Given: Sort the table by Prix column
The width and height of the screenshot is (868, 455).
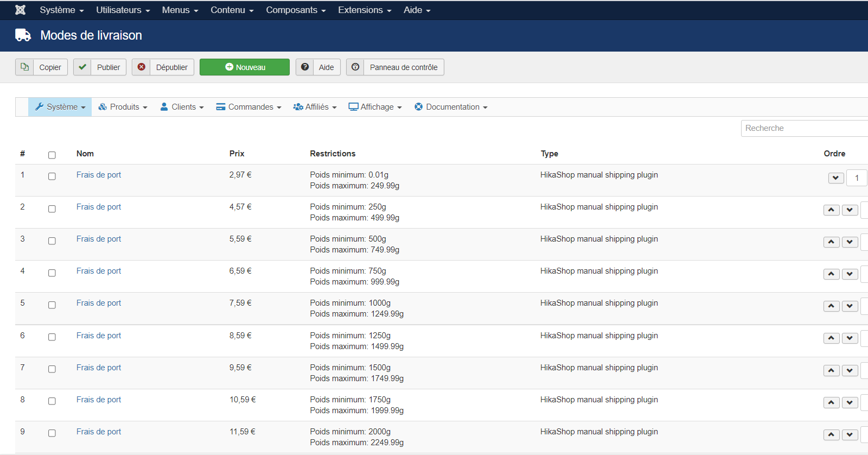Looking at the screenshot, I should (237, 154).
